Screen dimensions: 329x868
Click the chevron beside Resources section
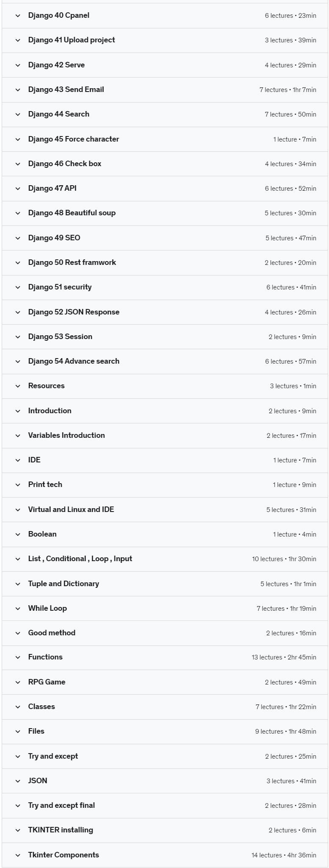coord(18,386)
